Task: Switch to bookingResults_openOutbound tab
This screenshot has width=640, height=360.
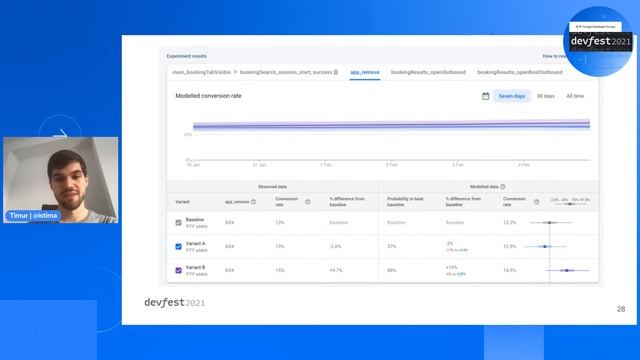Action: (x=428, y=72)
